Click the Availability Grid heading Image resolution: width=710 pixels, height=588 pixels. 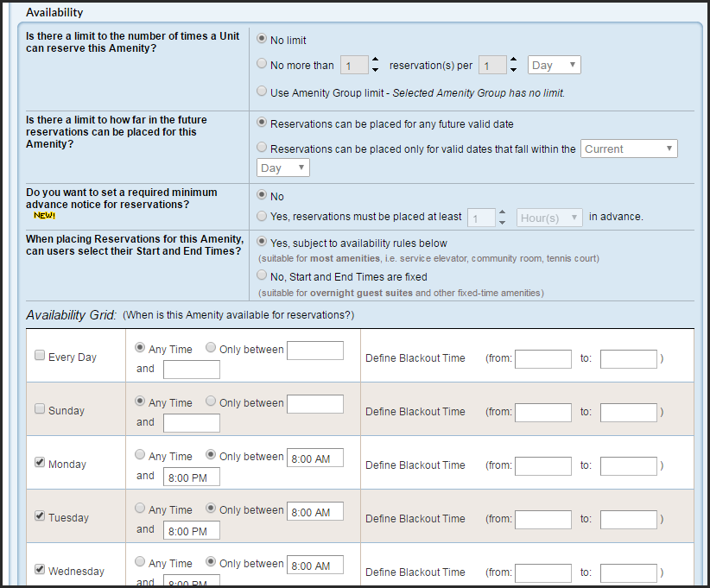coord(71,314)
